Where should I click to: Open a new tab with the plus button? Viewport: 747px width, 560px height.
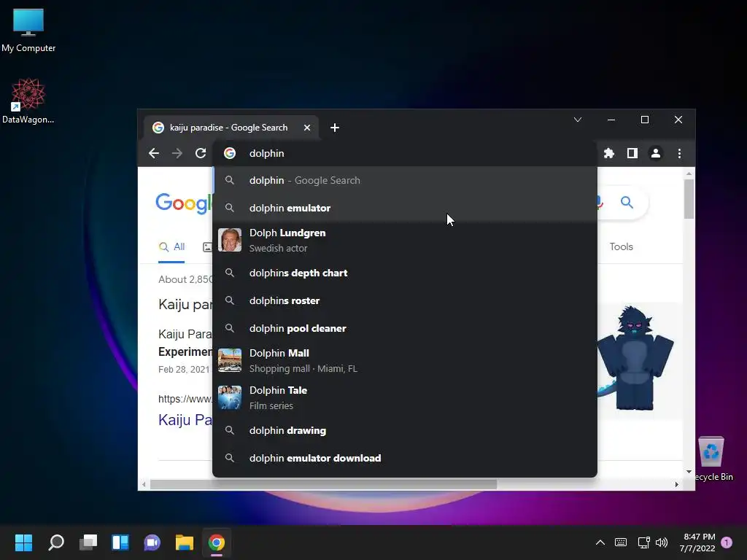coord(335,128)
